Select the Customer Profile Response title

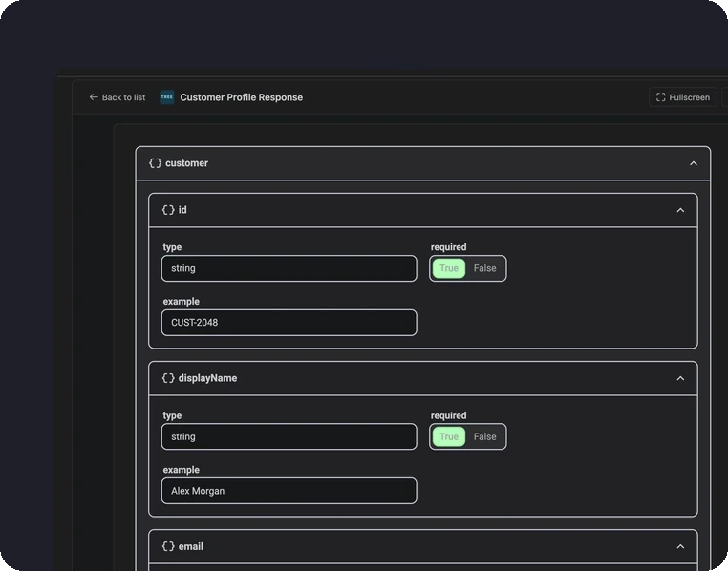coord(242,97)
